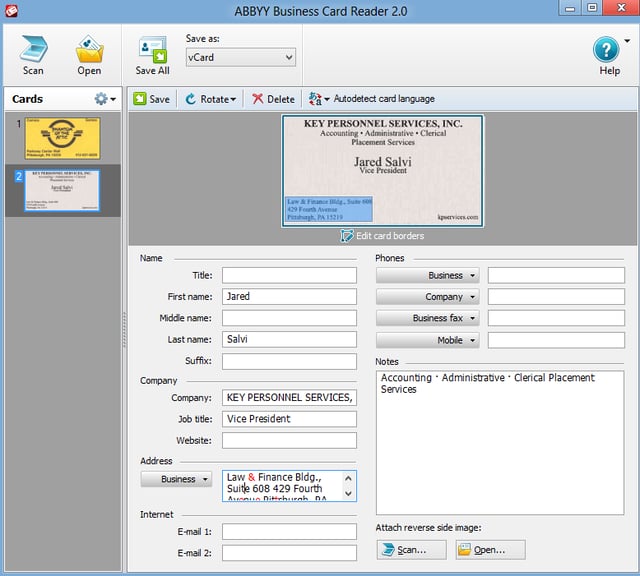Viewport: 640px width, 576px height.
Task: Select card thumbnail 2 Key Personnel
Action: 62,190
